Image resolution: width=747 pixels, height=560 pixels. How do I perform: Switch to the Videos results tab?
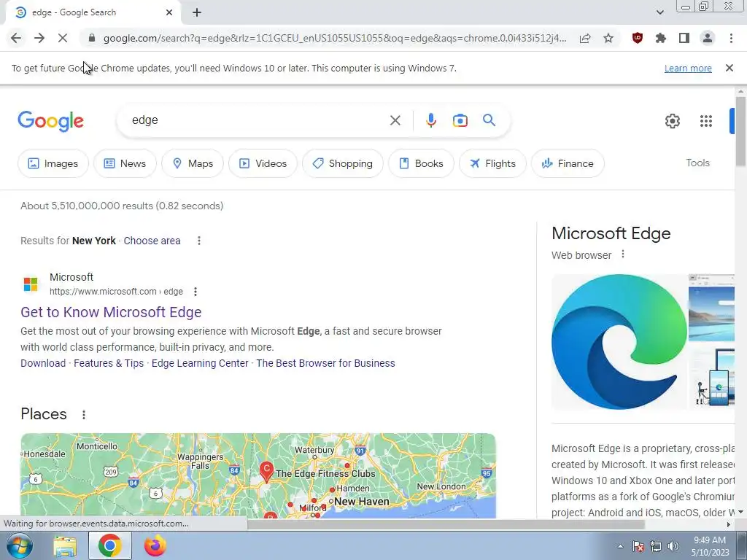pos(263,163)
